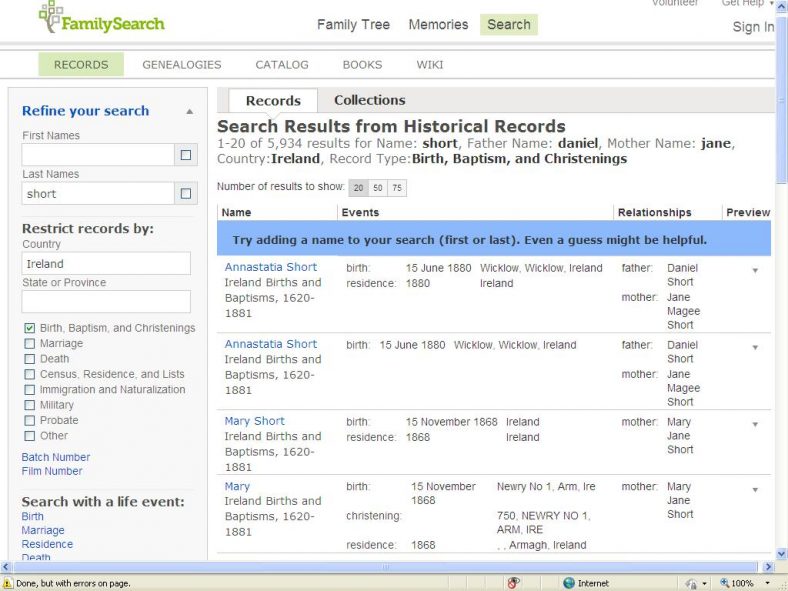Click the Batch Number link
Image resolution: width=788 pixels, height=591 pixels.
tap(56, 457)
